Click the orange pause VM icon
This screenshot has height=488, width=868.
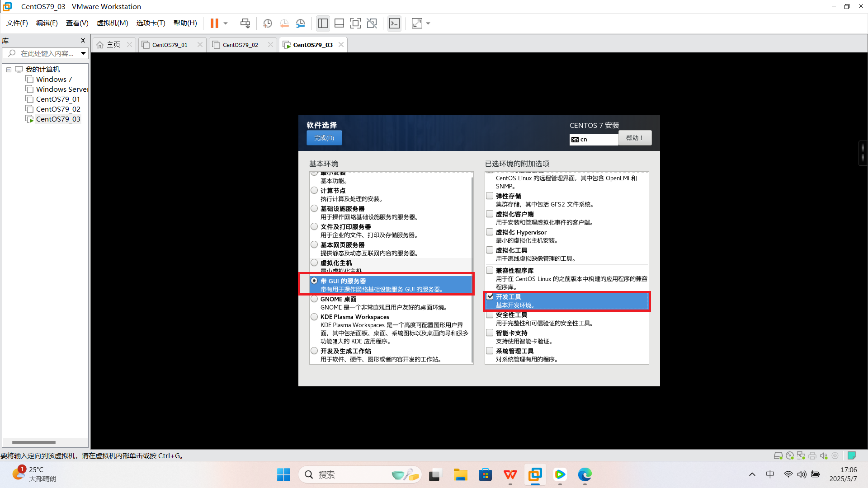click(214, 23)
